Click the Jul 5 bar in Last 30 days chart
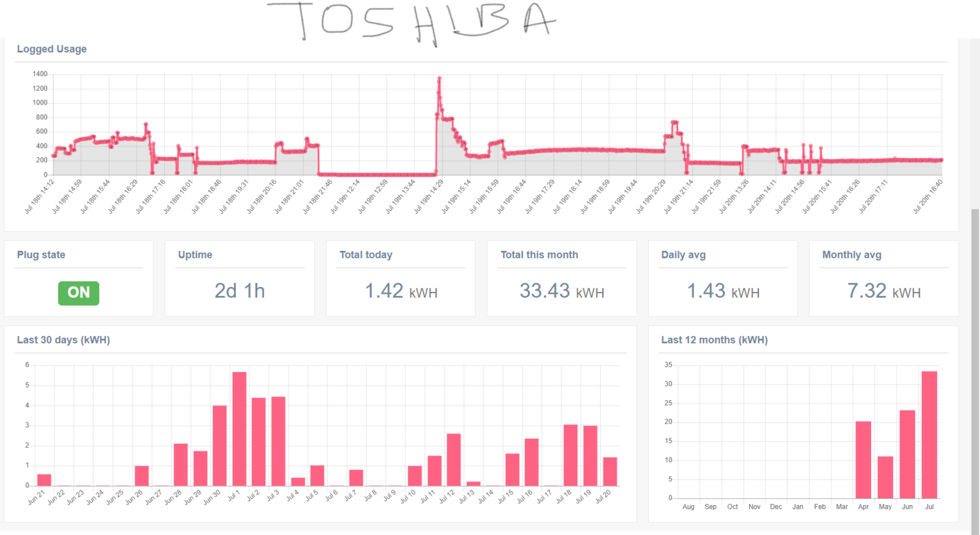 pos(317,476)
